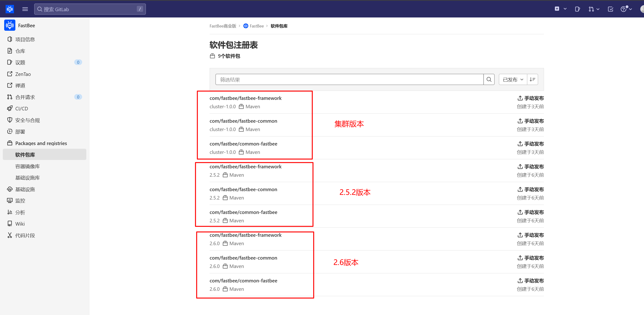Click the Packages and registries icon
The image size is (644, 315).
click(x=10, y=143)
